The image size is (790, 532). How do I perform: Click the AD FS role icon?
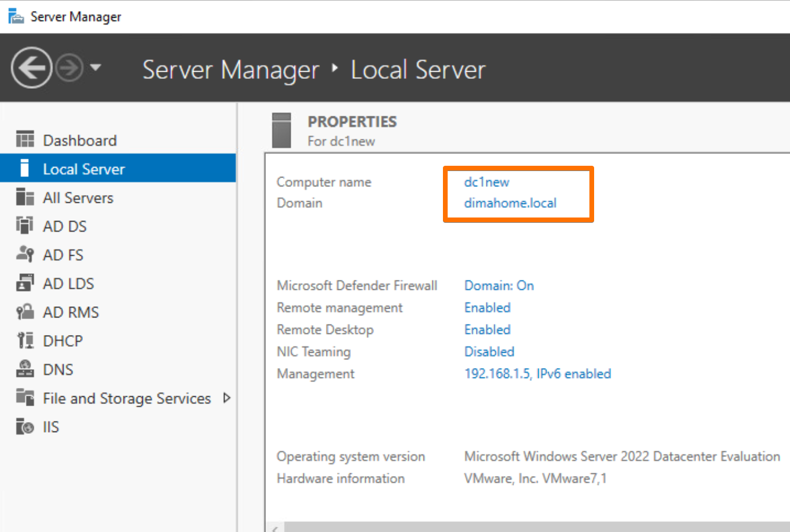coord(25,255)
